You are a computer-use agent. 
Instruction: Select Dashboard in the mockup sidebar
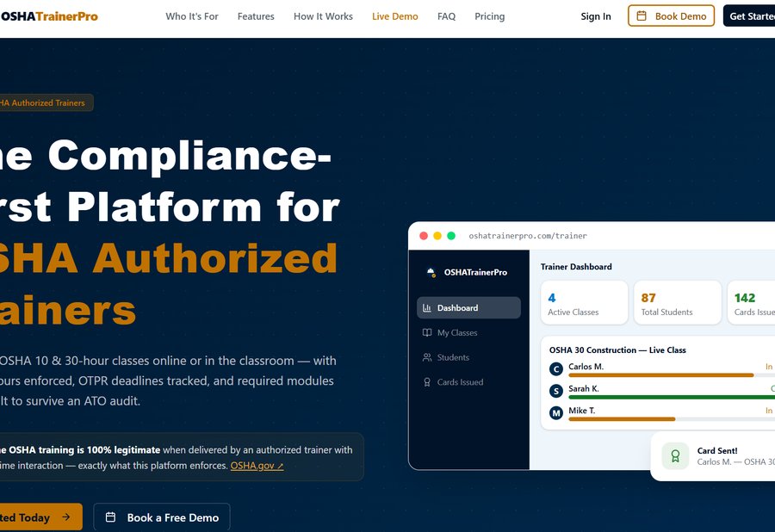click(468, 307)
